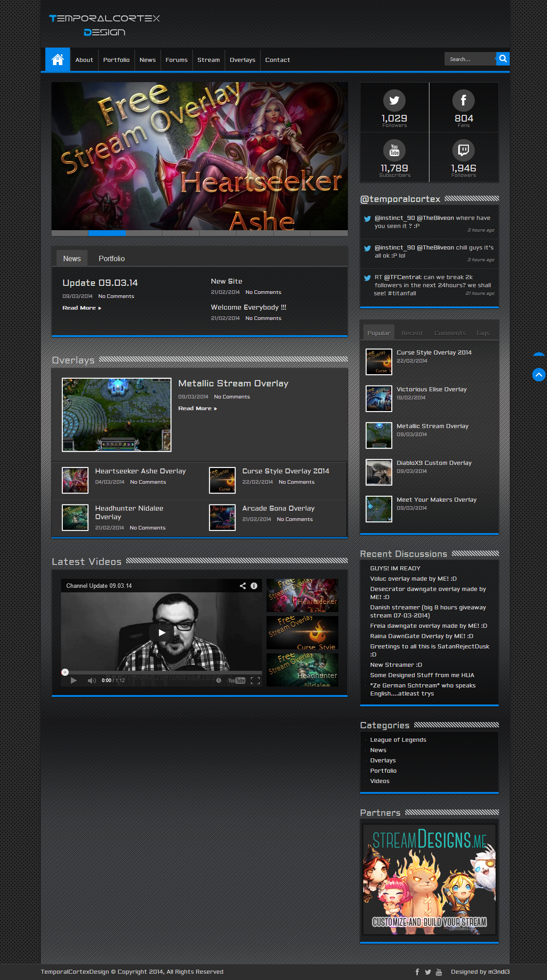The image size is (547, 980).
Task: Open the About menu item
Action: pos(84,60)
